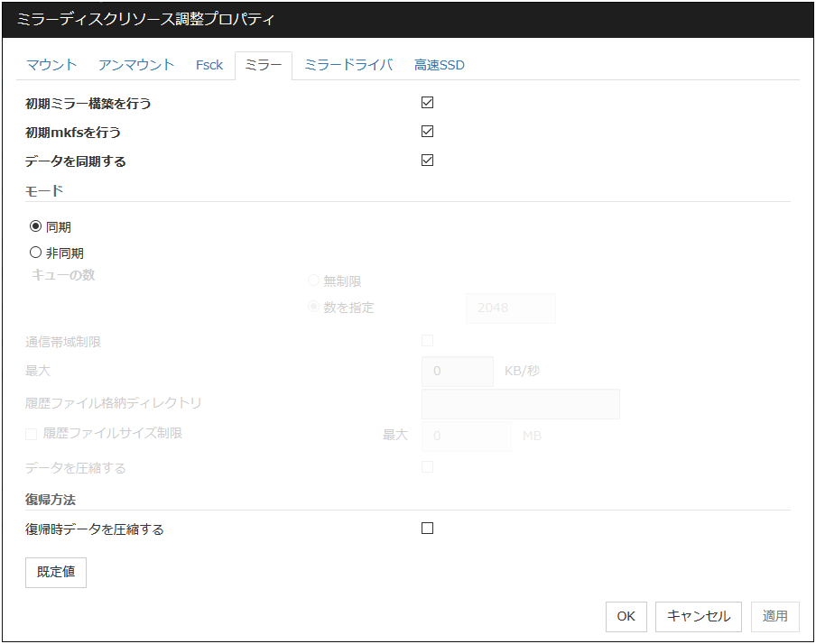
Task: Uncheck 初期ミラー構築を行う checkbox
Action: (x=428, y=103)
